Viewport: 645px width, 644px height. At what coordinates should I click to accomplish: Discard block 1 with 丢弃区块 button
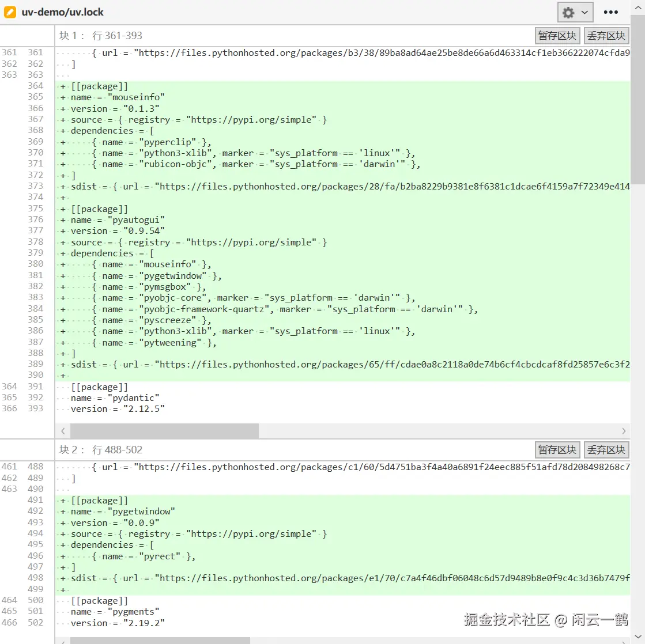click(606, 36)
